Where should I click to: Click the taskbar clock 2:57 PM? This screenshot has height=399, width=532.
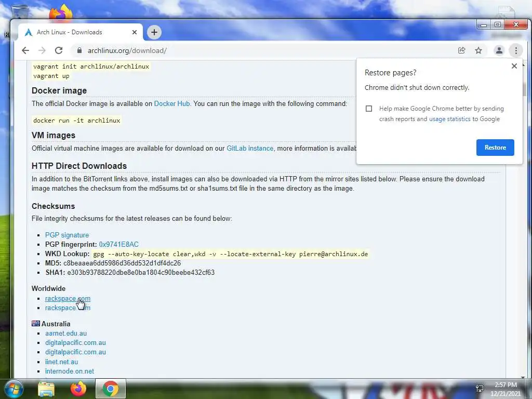pyautogui.click(x=506, y=385)
